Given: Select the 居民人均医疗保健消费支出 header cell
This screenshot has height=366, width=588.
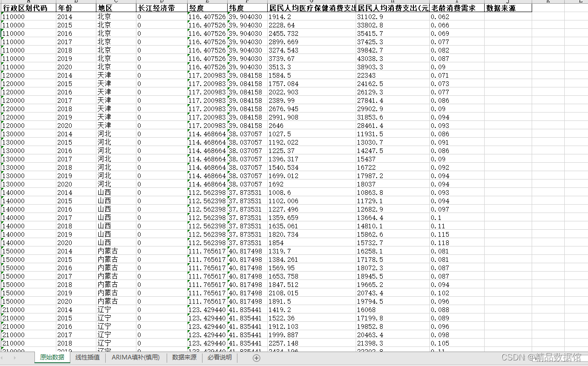Looking at the screenshot, I should [x=311, y=8].
